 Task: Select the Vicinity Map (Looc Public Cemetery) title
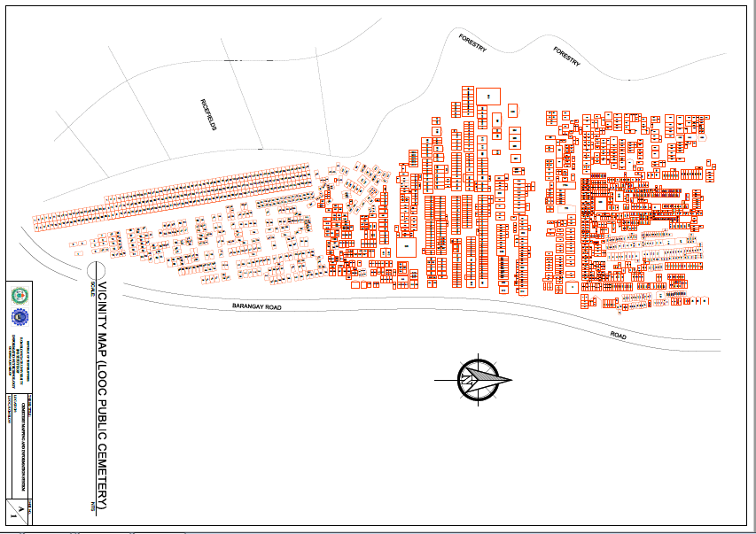[x=101, y=396]
